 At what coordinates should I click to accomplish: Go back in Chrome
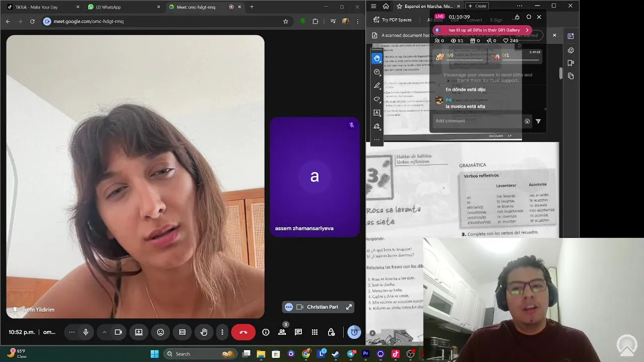tap(8, 22)
